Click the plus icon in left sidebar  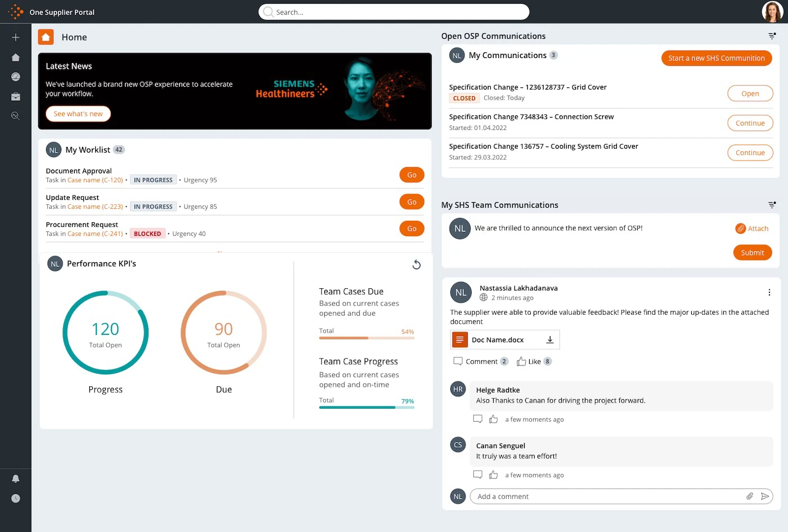click(x=16, y=37)
